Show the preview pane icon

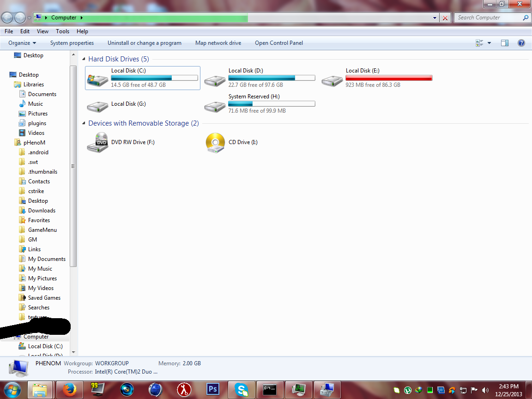point(504,43)
